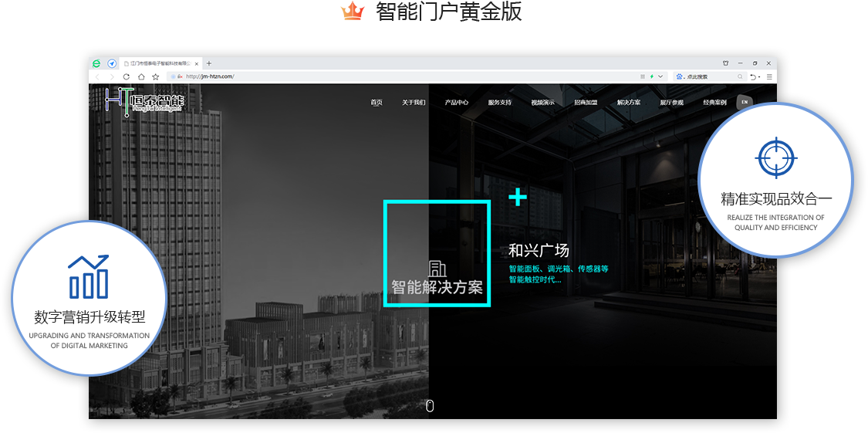Open the dropdown arrow beside undo icon
This screenshot has width=868, height=433.
click(x=759, y=77)
